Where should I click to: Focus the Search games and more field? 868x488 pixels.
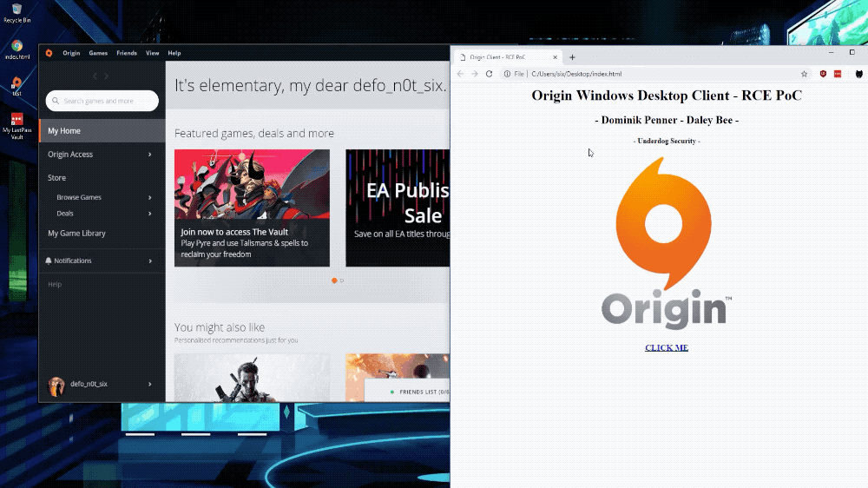(102, 101)
